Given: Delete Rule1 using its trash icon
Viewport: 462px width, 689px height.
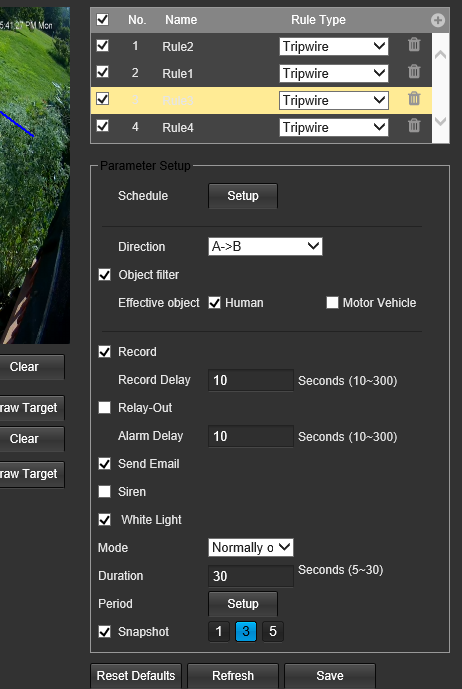Looking at the screenshot, I should point(414,72).
